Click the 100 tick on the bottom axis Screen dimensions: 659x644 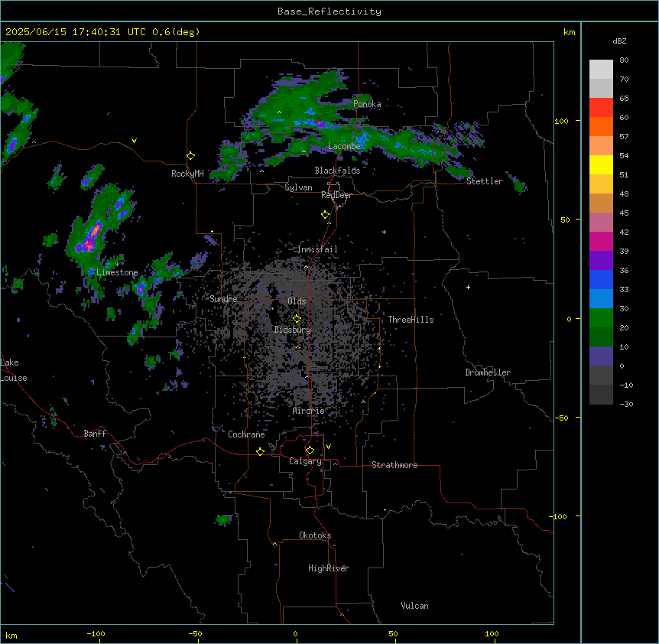pyautogui.click(x=492, y=633)
